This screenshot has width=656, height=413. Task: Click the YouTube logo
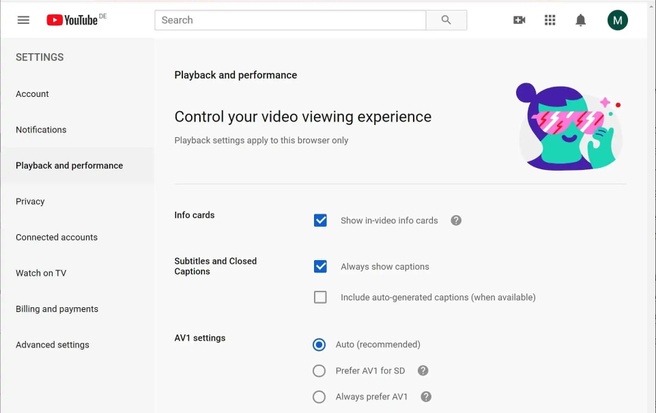72,20
